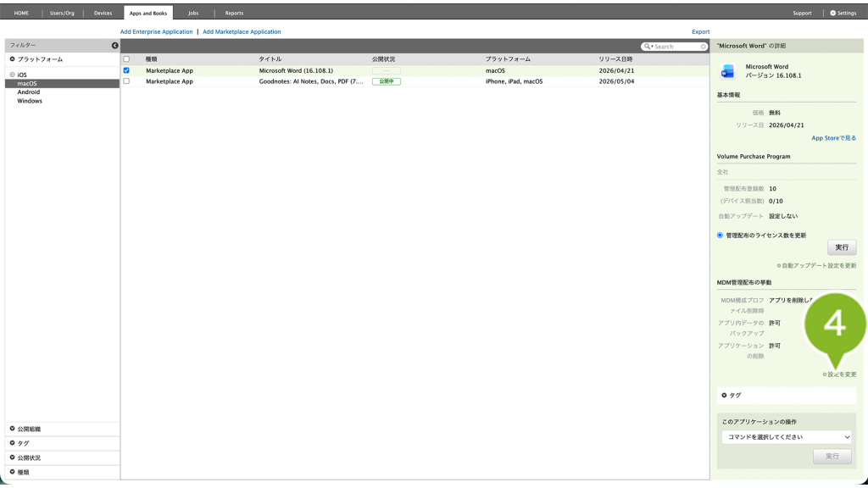Click into the Search input field

pyautogui.click(x=676, y=47)
